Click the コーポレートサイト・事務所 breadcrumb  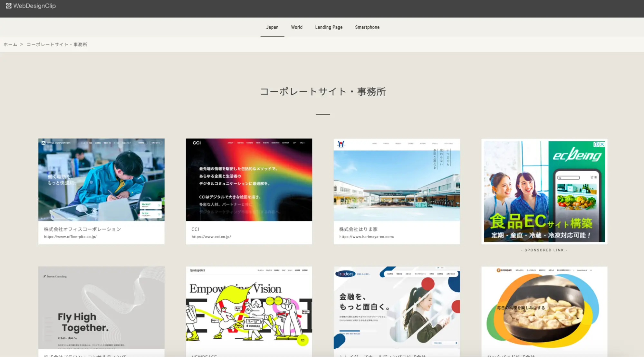click(57, 44)
